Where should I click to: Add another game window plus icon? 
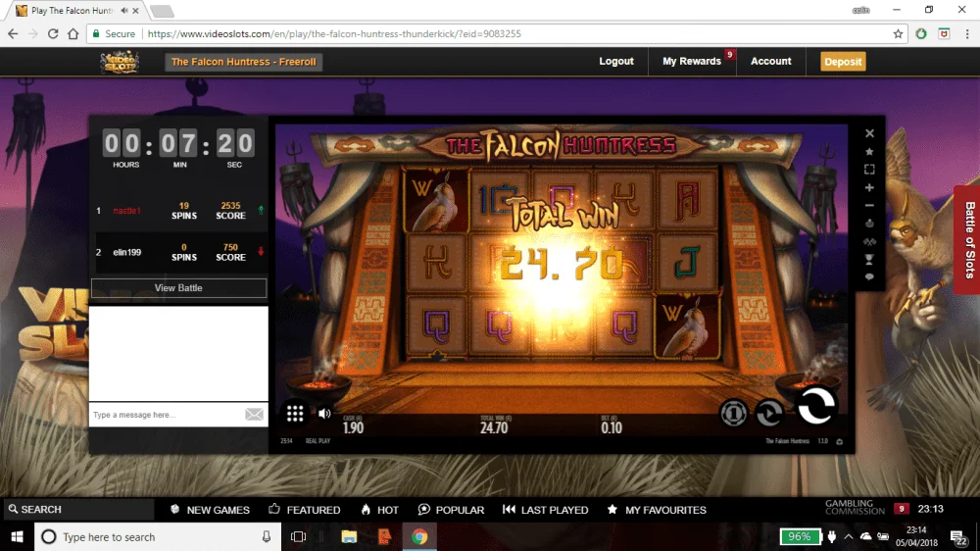coord(869,187)
